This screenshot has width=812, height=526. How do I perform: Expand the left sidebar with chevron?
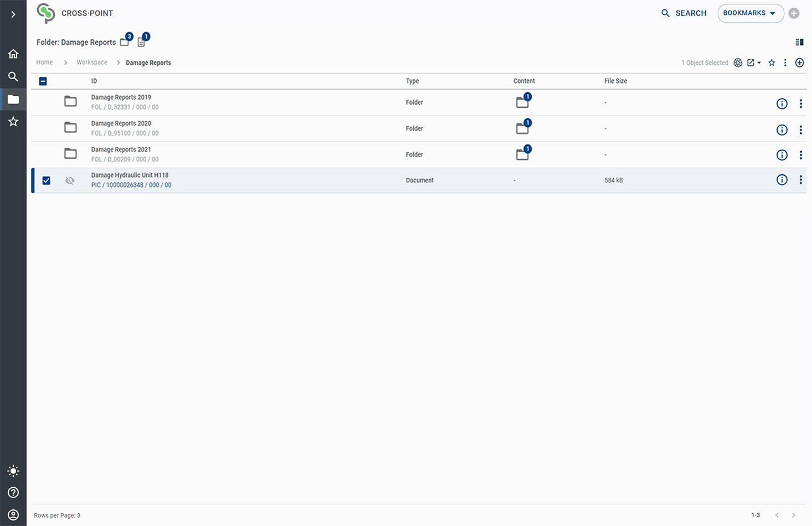pyautogui.click(x=13, y=14)
